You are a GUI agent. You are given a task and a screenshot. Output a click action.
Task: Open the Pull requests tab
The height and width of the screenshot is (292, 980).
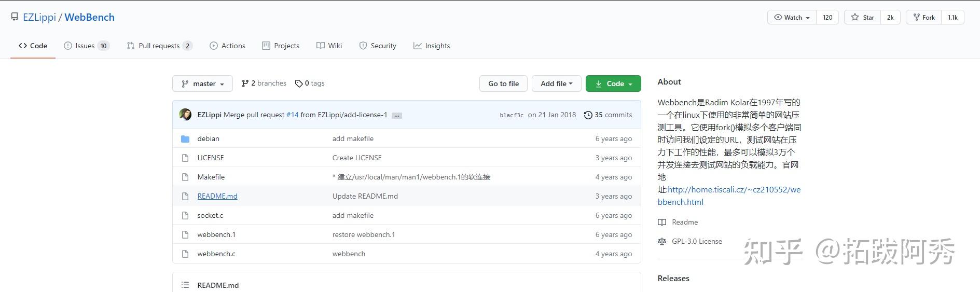click(x=159, y=46)
